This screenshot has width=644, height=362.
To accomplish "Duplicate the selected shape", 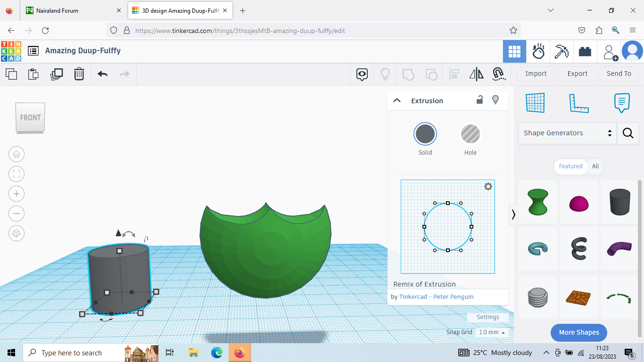I will pyautogui.click(x=57, y=74).
